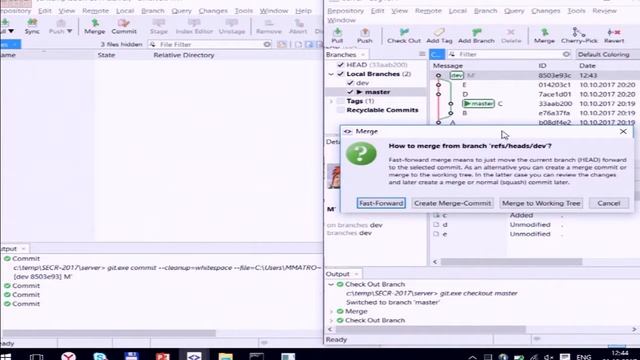Expand last Check Out Branch output entry
The height and width of the screenshot is (360, 640).
[331, 320]
